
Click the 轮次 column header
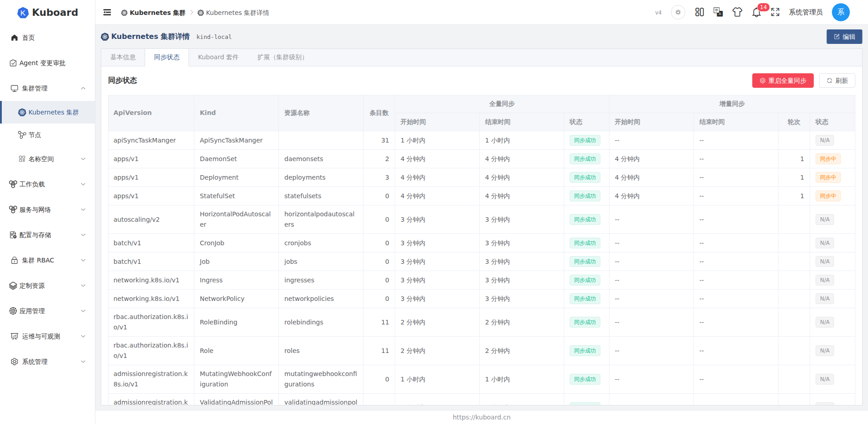coord(794,122)
